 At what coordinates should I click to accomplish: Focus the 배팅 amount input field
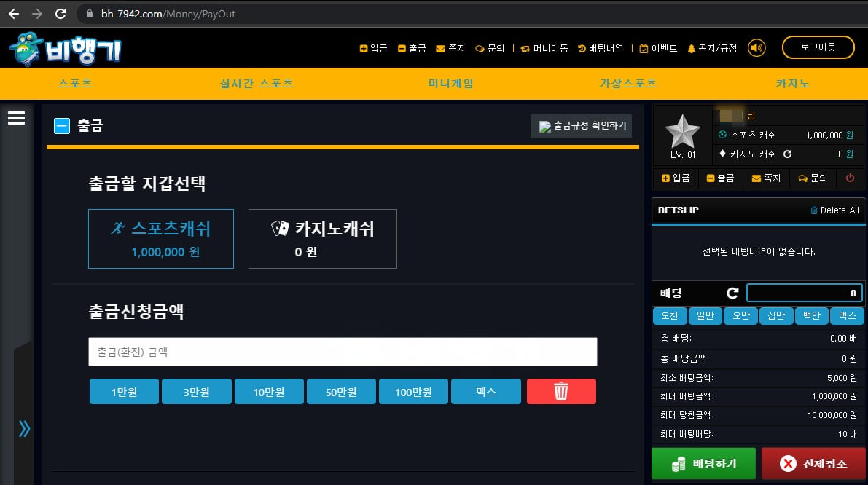click(805, 293)
